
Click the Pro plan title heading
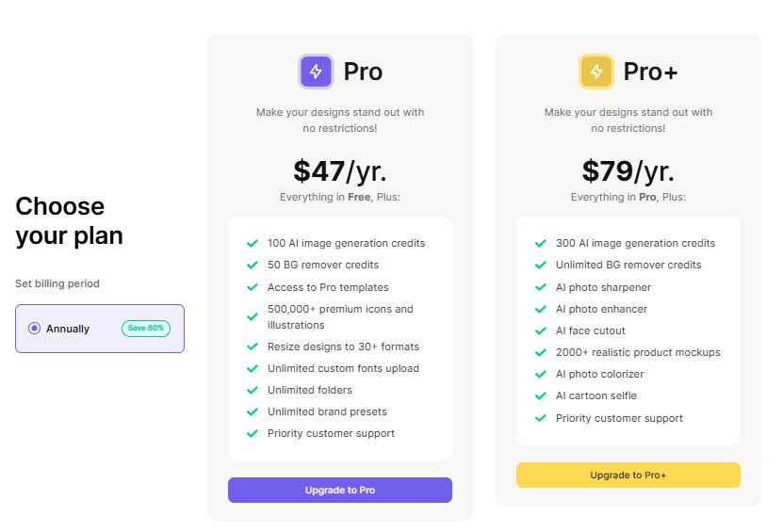pos(363,72)
